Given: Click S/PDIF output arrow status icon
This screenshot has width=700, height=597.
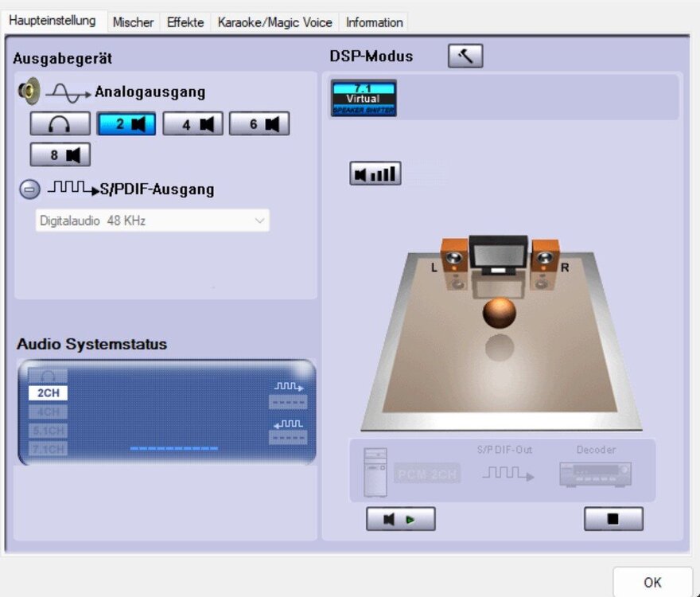Looking at the screenshot, I should 289,386.
